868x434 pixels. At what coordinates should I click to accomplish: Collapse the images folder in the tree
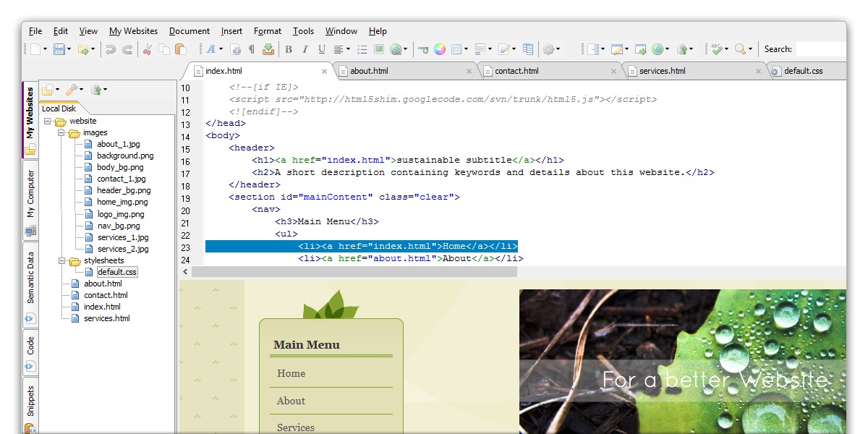point(61,133)
